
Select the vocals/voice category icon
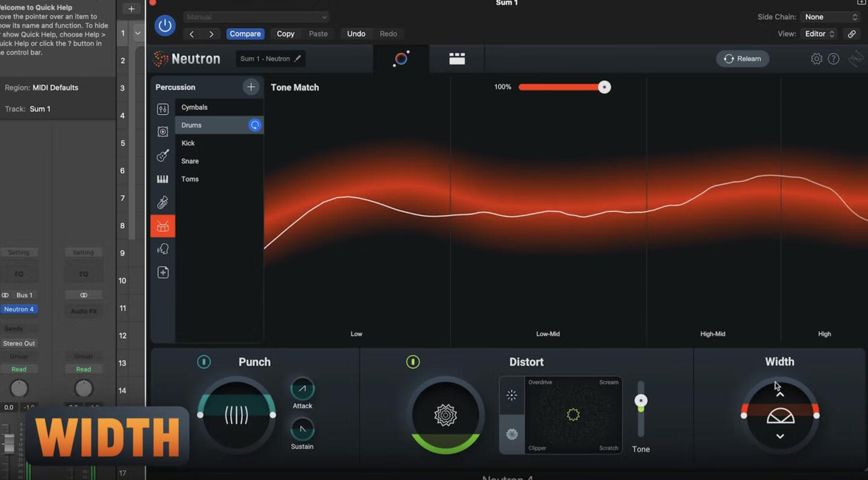[x=163, y=249]
